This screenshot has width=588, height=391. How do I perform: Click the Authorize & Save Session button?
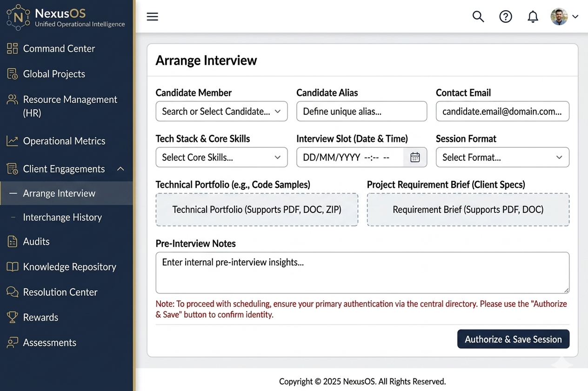(x=513, y=339)
